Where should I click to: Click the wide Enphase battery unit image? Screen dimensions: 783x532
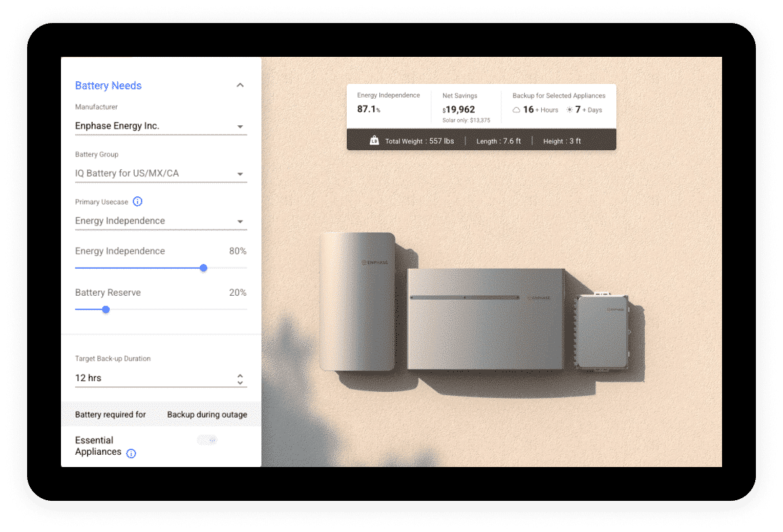pyautogui.click(x=486, y=318)
